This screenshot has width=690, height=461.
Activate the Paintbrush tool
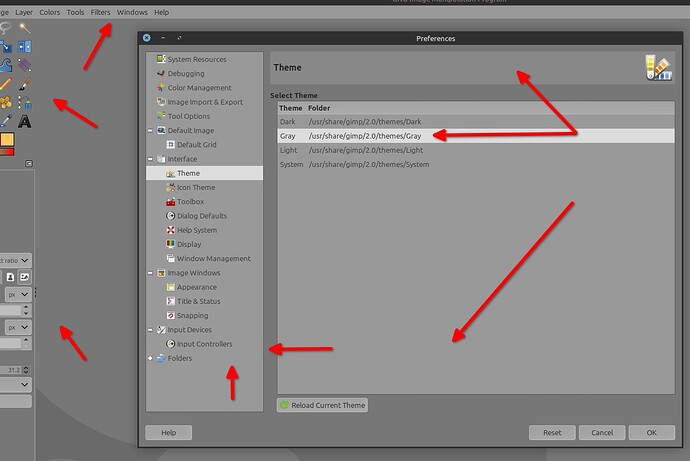pos(25,84)
